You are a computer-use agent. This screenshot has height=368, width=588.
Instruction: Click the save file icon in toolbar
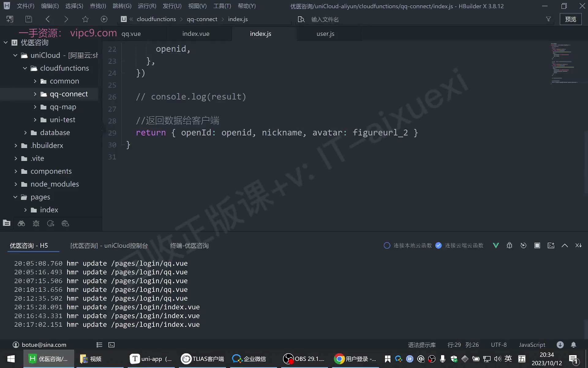pos(28,19)
